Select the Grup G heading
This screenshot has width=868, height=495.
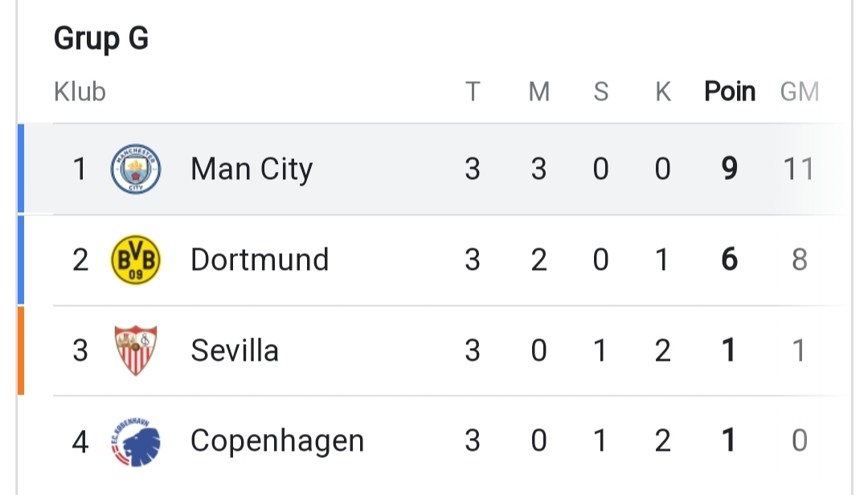click(x=101, y=39)
